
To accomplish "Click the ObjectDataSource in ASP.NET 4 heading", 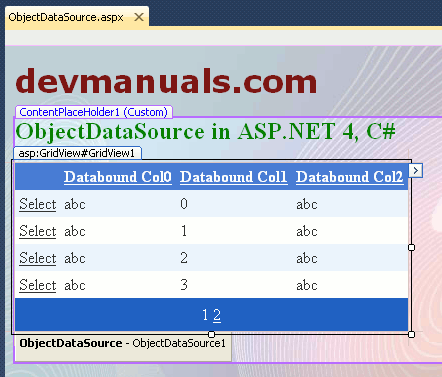I will [x=205, y=131].
